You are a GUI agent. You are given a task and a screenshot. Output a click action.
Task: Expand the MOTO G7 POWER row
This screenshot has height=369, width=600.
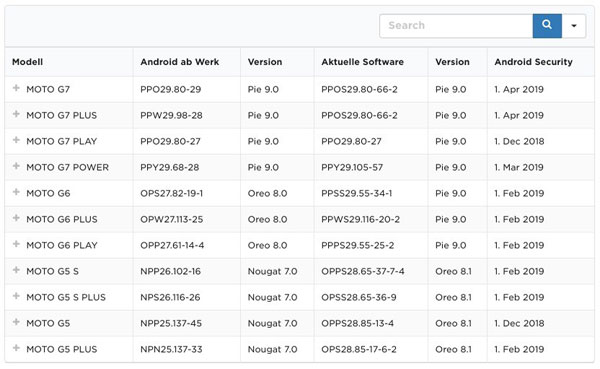point(16,167)
